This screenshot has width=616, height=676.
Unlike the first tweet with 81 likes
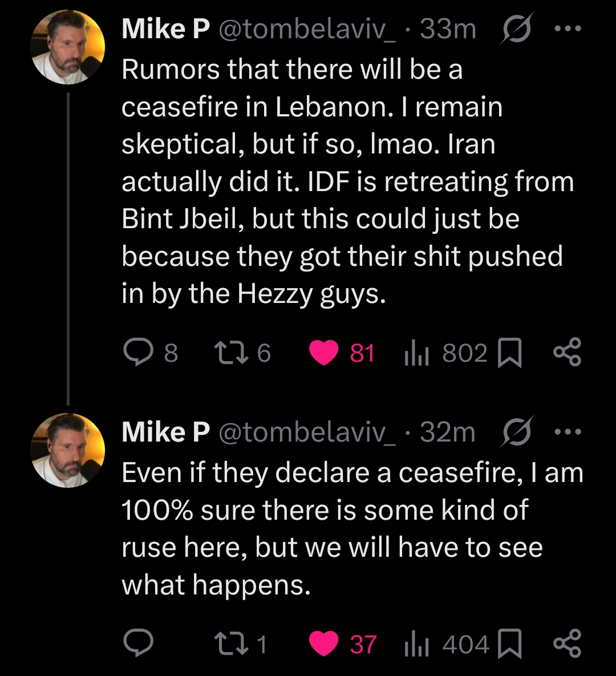(x=324, y=353)
